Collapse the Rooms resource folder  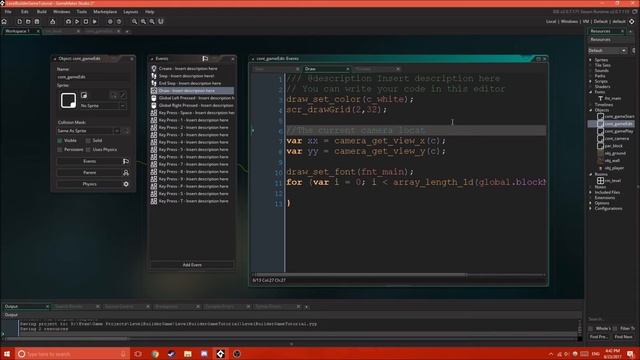click(x=591, y=174)
